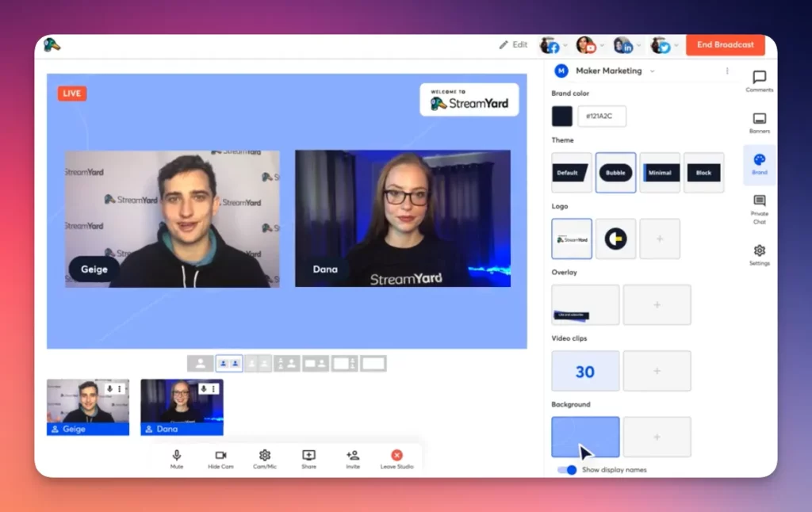Click the Edit broadcast button

coord(512,45)
